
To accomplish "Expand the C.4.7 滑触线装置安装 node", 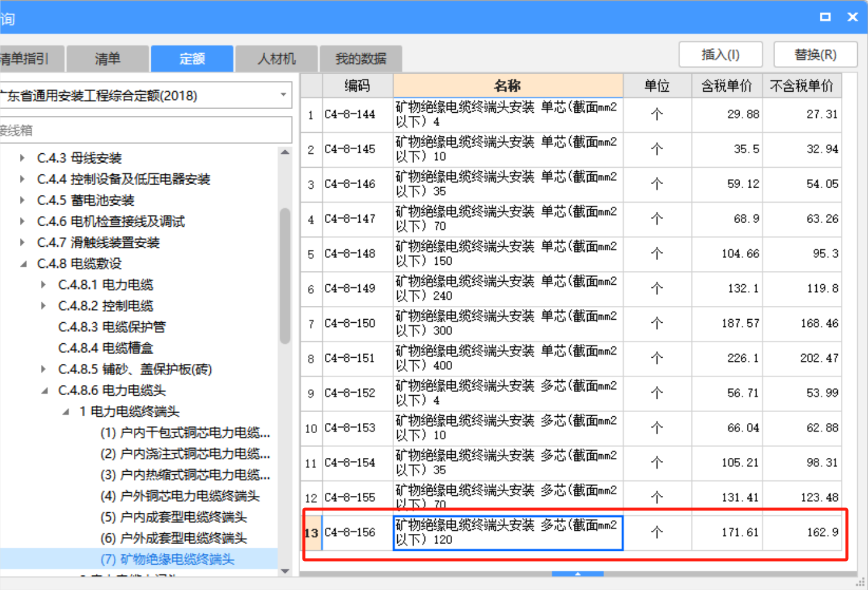I will coord(22,243).
